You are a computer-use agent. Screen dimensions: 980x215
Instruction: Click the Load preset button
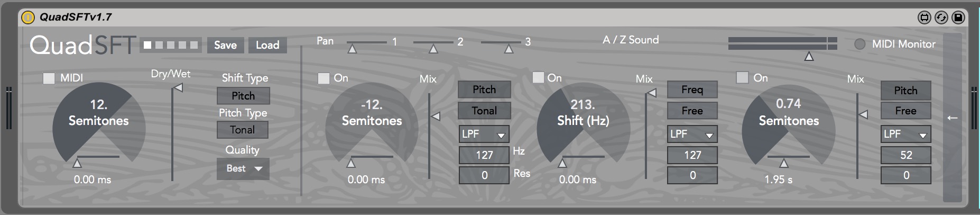267,45
